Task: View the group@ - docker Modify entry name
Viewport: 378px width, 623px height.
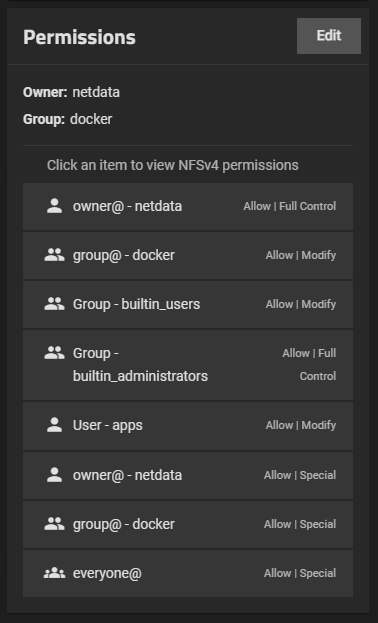Action: pos(124,255)
